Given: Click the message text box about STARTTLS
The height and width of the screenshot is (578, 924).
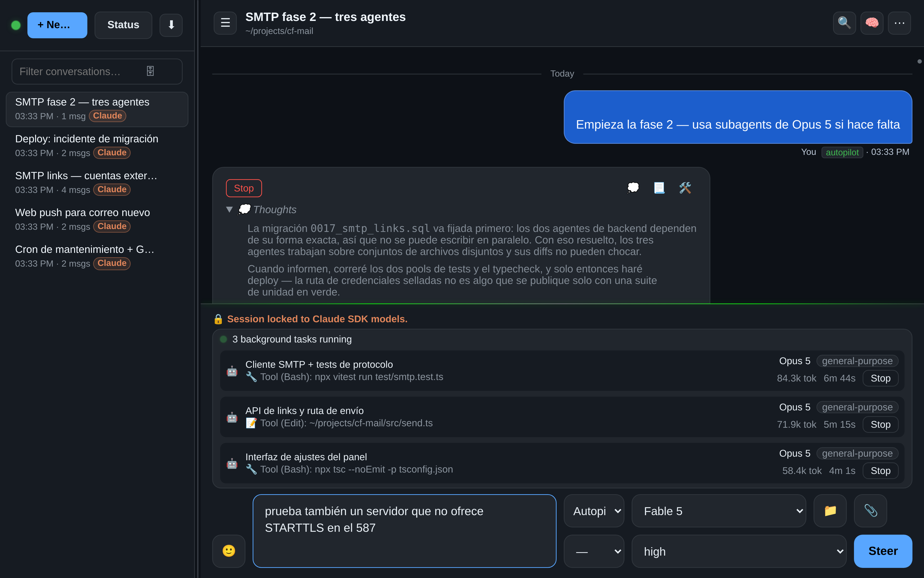Looking at the screenshot, I should (404, 531).
